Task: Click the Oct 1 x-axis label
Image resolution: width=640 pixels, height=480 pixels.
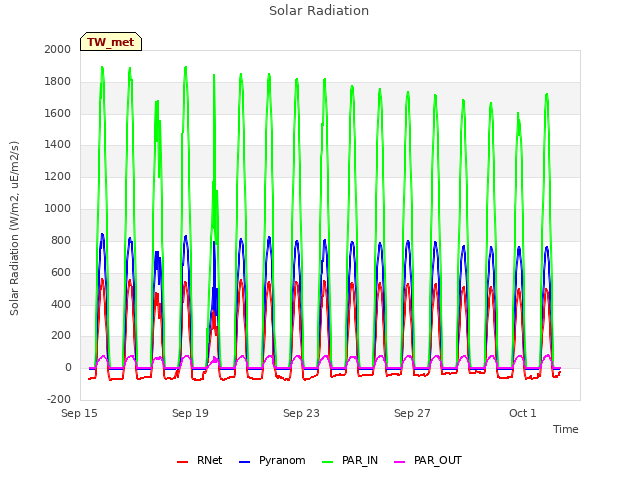Action: (x=522, y=413)
